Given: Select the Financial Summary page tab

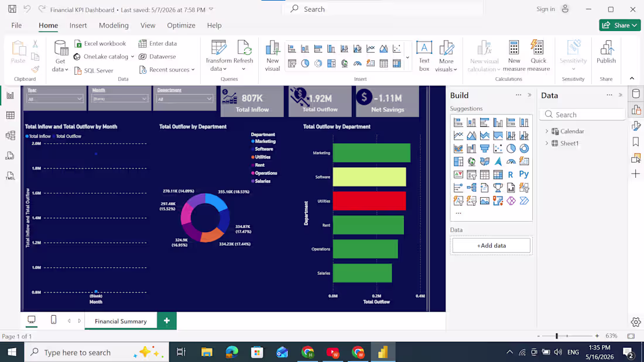Looking at the screenshot, I should click(x=121, y=321).
